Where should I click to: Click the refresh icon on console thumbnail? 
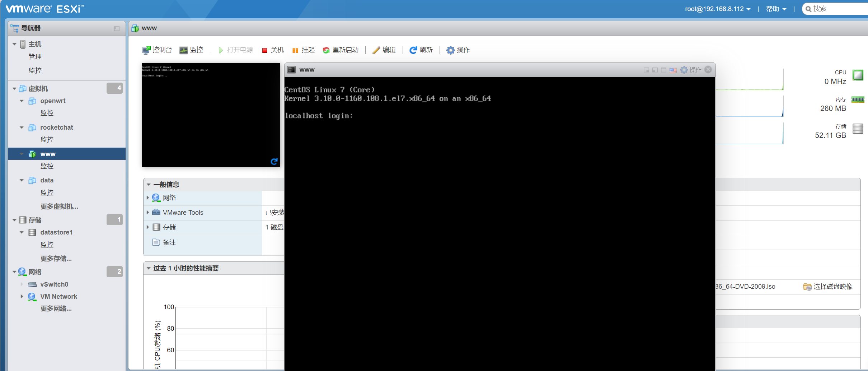tap(274, 161)
